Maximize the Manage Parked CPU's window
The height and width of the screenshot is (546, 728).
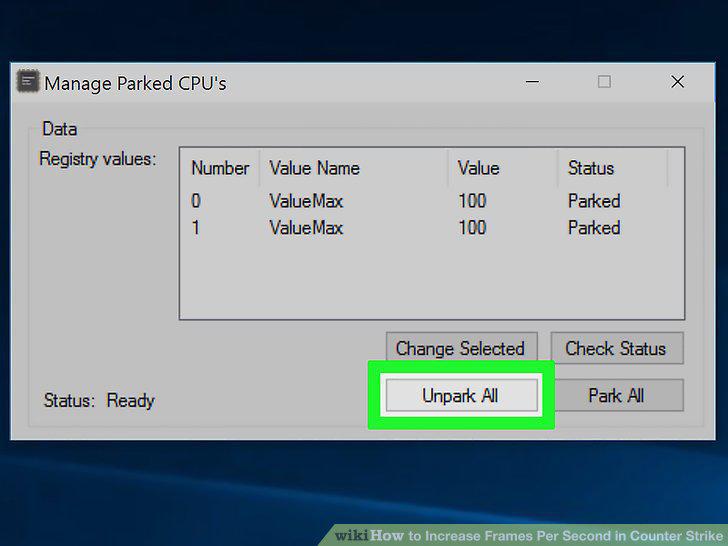coord(604,82)
